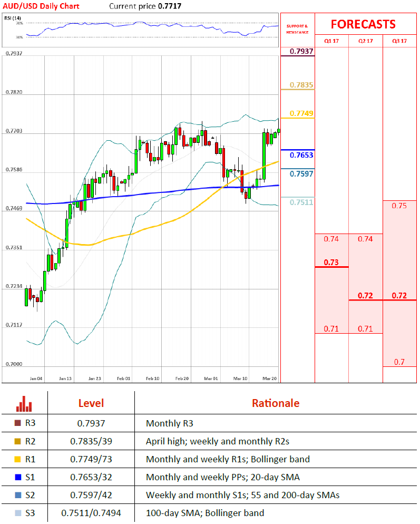Click the 0.7835/39 level cell
Viewport: 420px width, 524px height.
pyautogui.click(x=91, y=441)
